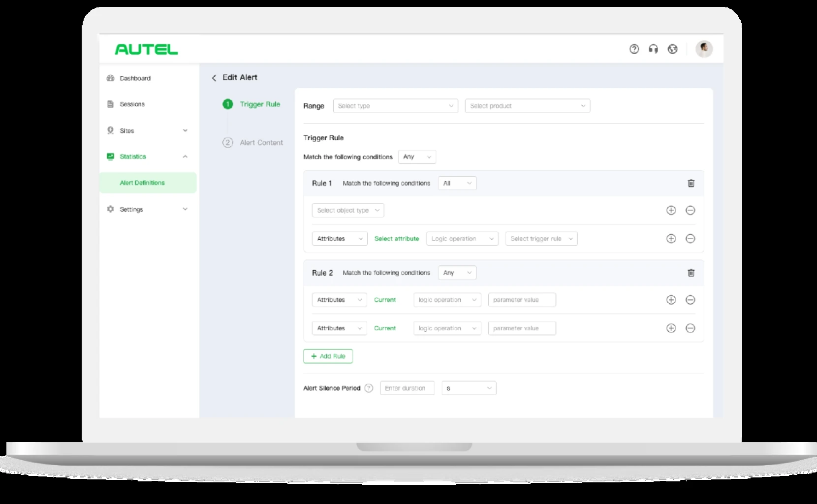Open the user profile avatar
Viewport: 817px width, 504px height.
tap(704, 49)
